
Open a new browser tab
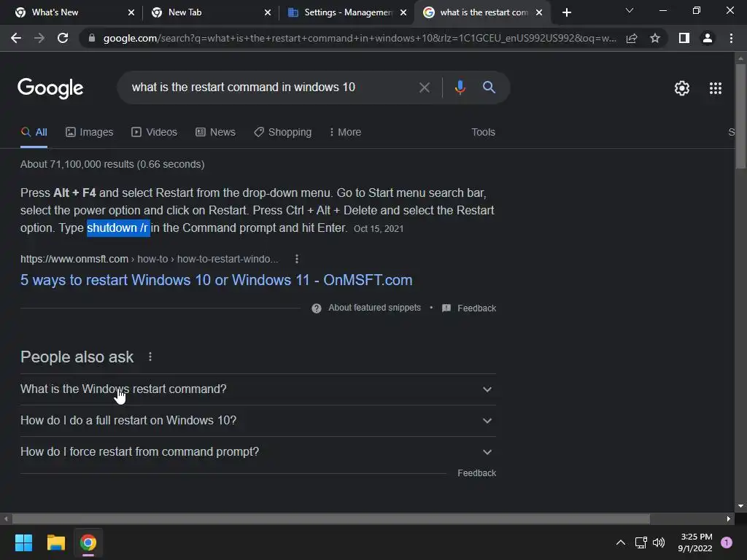[x=566, y=12]
